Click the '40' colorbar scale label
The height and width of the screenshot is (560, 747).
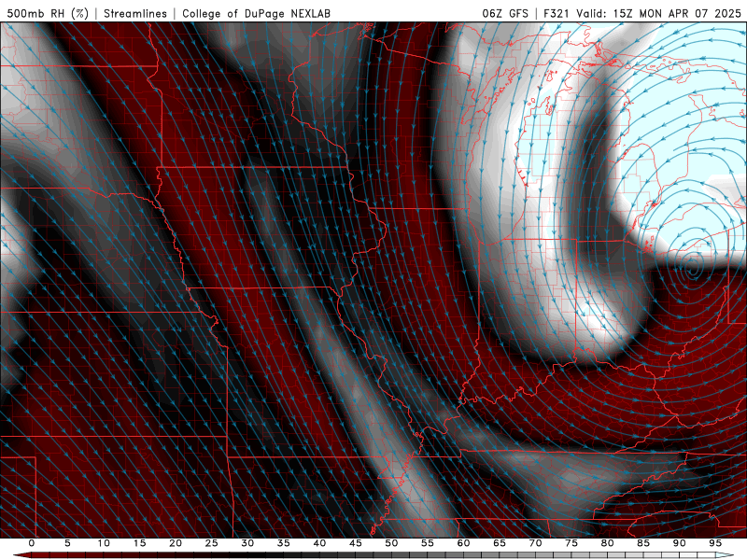(319, 543)
